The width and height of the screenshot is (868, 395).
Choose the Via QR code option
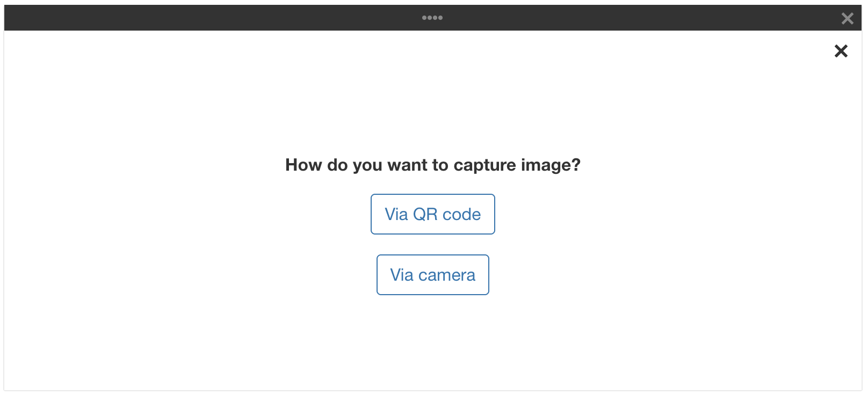click(x=433, y=214)
